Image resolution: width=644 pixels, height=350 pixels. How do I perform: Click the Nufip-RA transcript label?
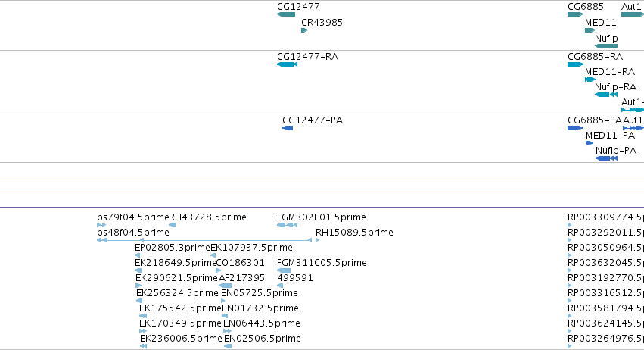tap(616, 87)
